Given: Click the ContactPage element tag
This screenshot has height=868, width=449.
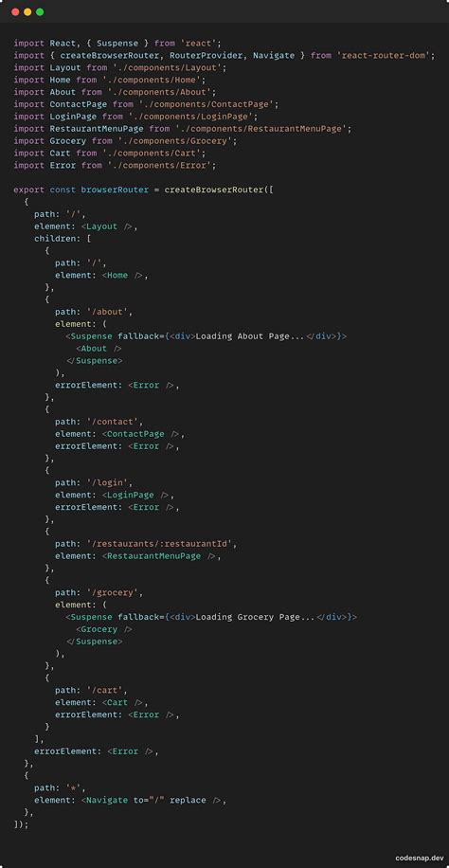Looking at the screenshot, I should coord(140,434).
